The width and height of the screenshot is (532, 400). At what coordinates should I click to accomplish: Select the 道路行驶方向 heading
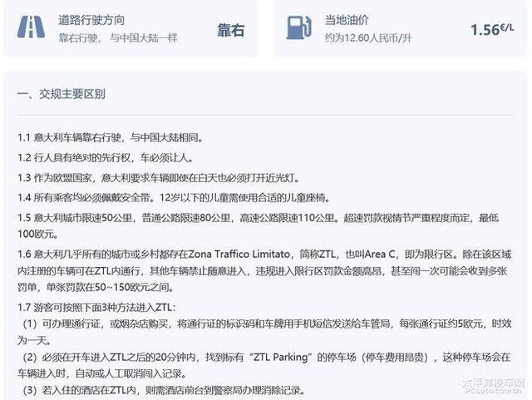(91, 20)
